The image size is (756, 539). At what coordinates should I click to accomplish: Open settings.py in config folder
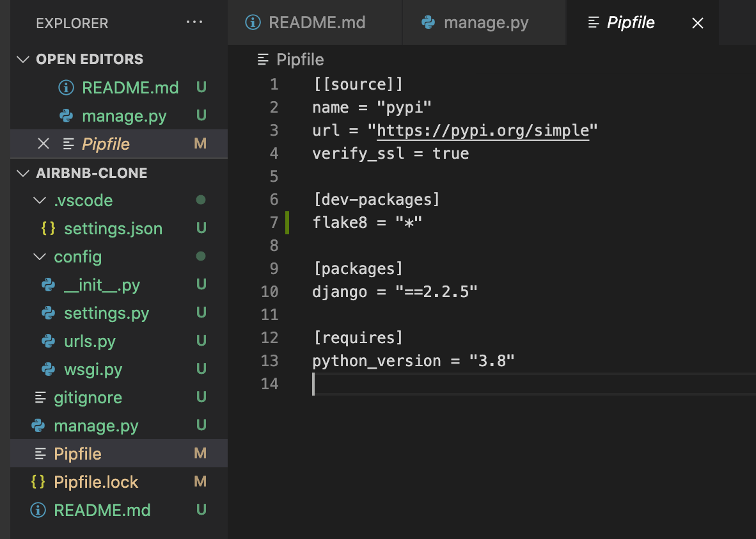point(118,312)
